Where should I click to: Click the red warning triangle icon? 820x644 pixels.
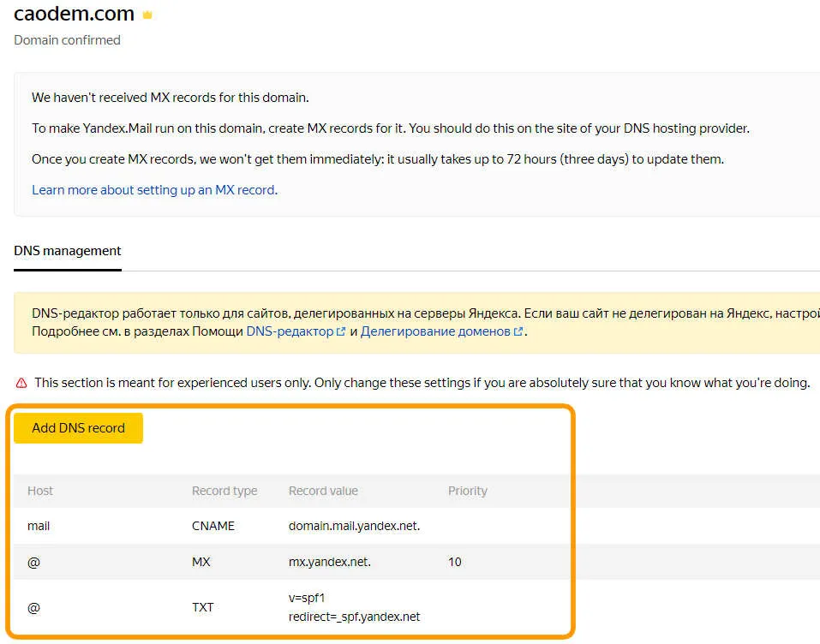[21, 383]
